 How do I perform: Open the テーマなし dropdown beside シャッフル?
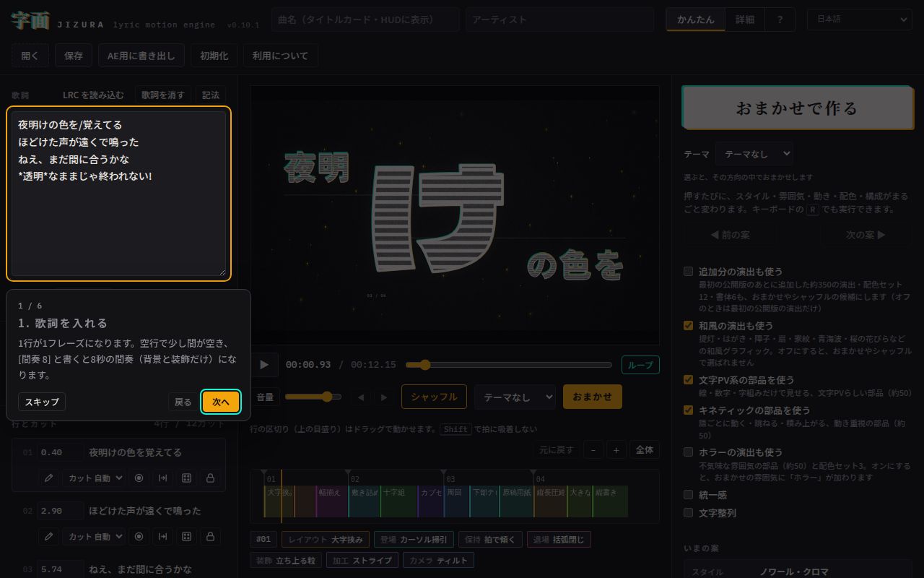[515, 397]
